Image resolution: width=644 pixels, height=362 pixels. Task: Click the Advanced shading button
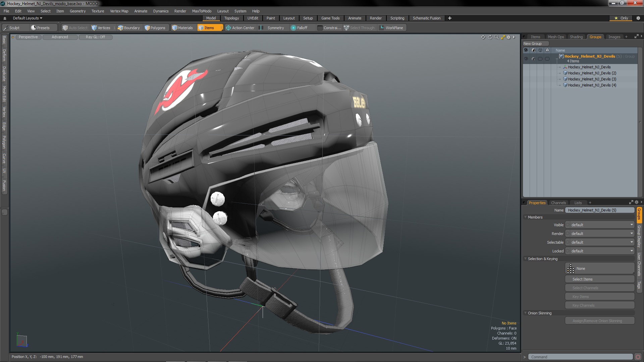pos(60,37)
